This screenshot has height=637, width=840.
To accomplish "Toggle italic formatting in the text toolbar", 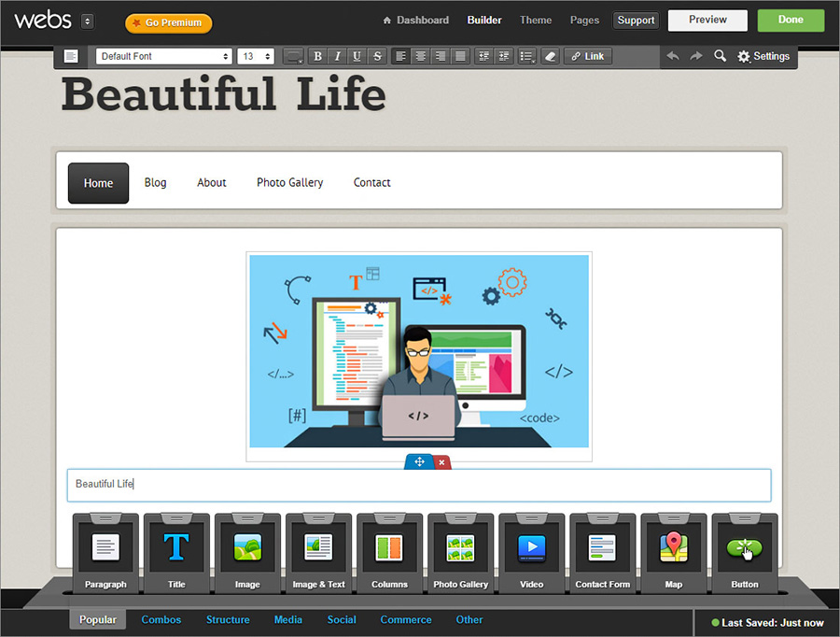I will (x=338, y=56).
